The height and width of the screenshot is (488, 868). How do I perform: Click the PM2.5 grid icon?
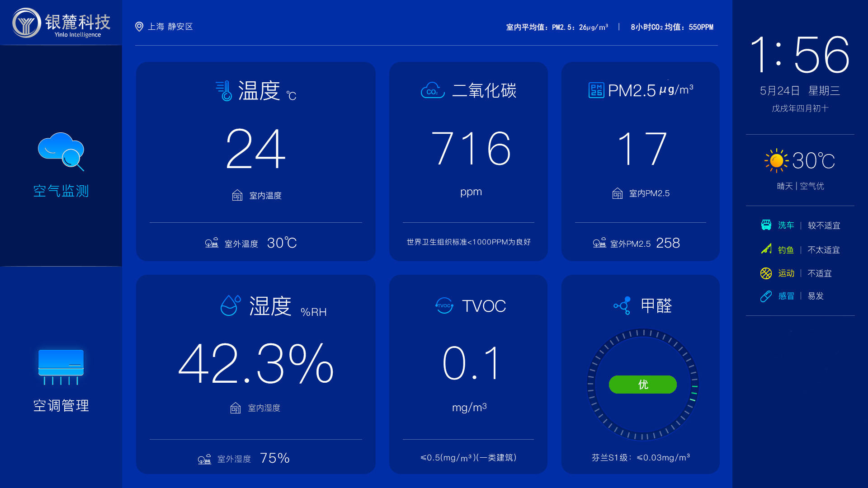[x=596, y=90]
